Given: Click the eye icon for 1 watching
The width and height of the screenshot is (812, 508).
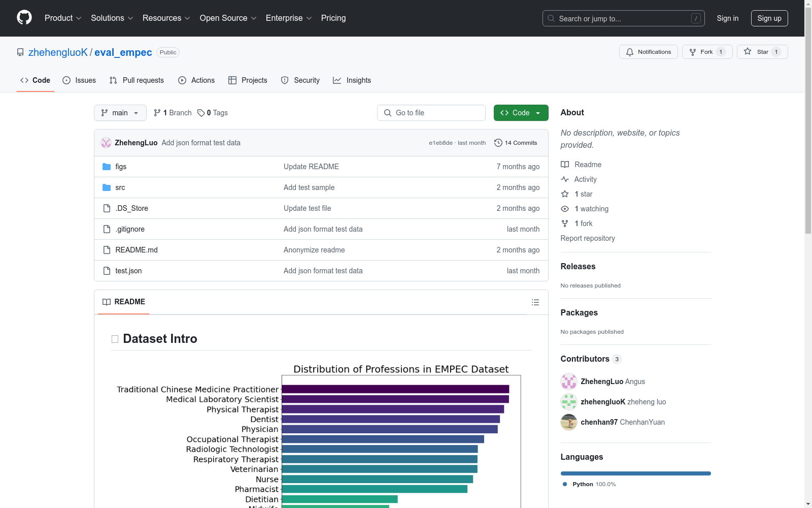Looking at the screenshot, I should (565, 209).
